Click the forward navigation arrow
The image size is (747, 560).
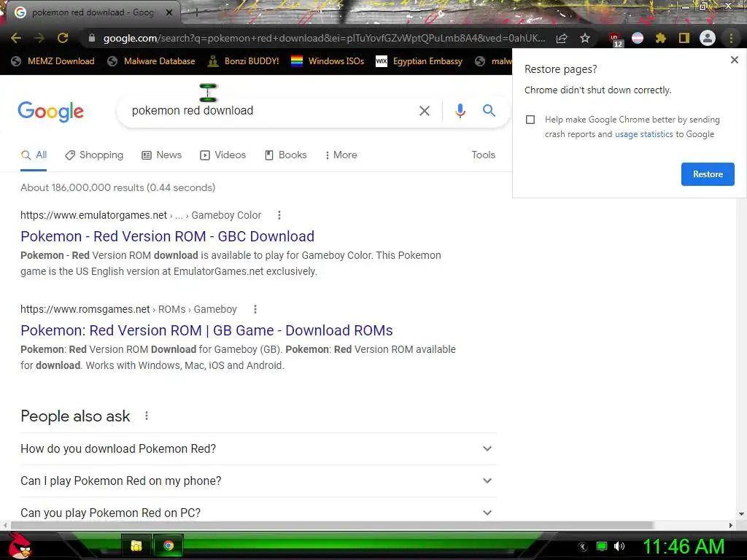(x=39, y=38)
